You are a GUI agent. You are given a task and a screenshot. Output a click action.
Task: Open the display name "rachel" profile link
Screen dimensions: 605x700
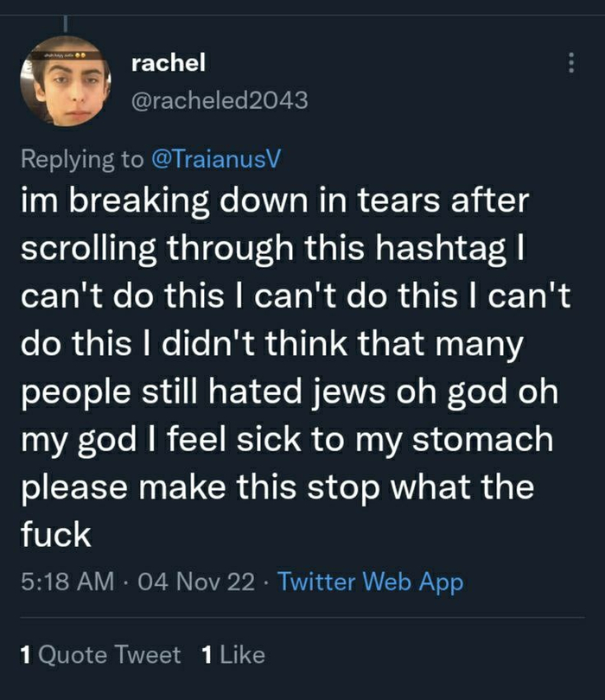(x=168, y=62)
